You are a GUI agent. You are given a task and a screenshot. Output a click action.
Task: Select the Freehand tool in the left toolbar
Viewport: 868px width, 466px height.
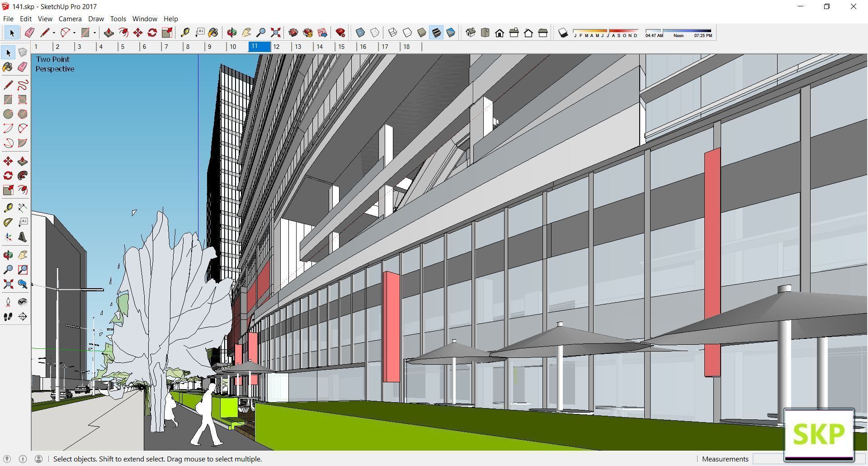pos(22,85)
